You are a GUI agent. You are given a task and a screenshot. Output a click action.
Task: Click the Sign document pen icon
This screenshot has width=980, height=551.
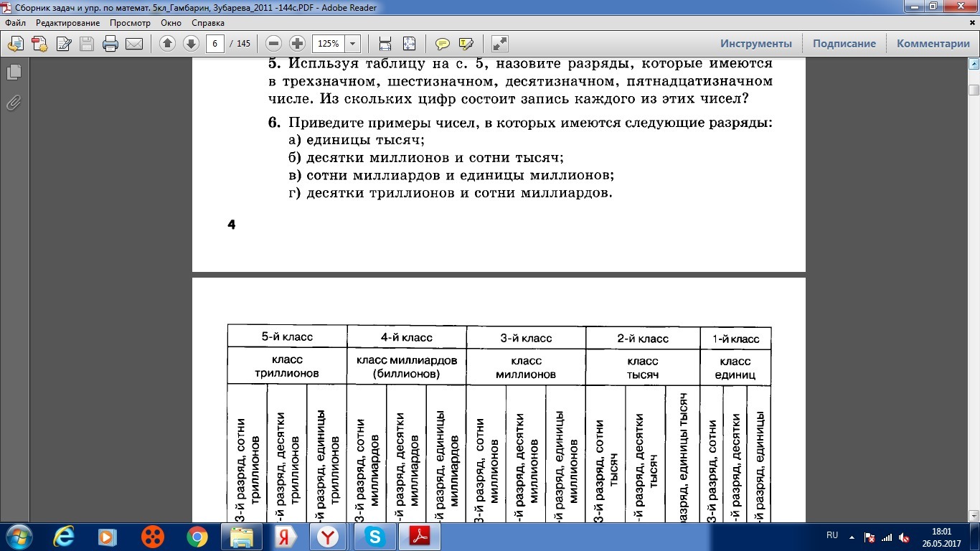(x=63, y=44)
